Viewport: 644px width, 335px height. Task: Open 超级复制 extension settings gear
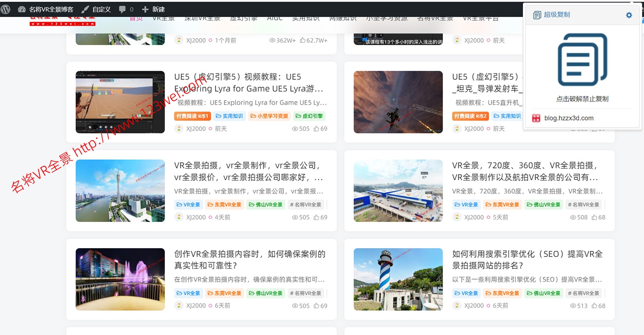coord(629,15)
